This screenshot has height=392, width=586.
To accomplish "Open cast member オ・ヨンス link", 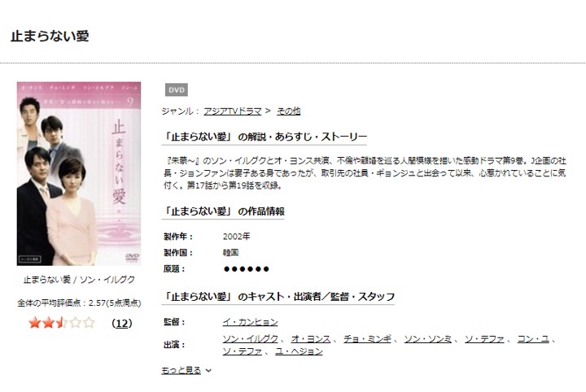I will (x=311, y=339).
